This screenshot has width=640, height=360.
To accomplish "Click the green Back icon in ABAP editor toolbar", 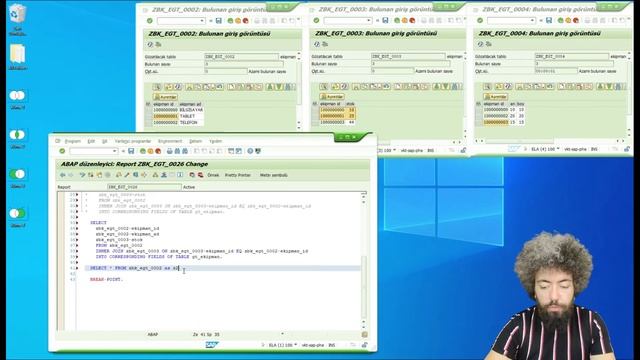I will point(143,151).
